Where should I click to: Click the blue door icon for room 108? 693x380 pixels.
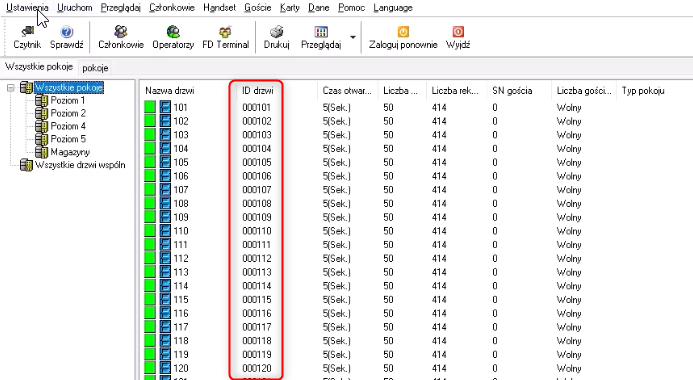[x=165, y=203]
